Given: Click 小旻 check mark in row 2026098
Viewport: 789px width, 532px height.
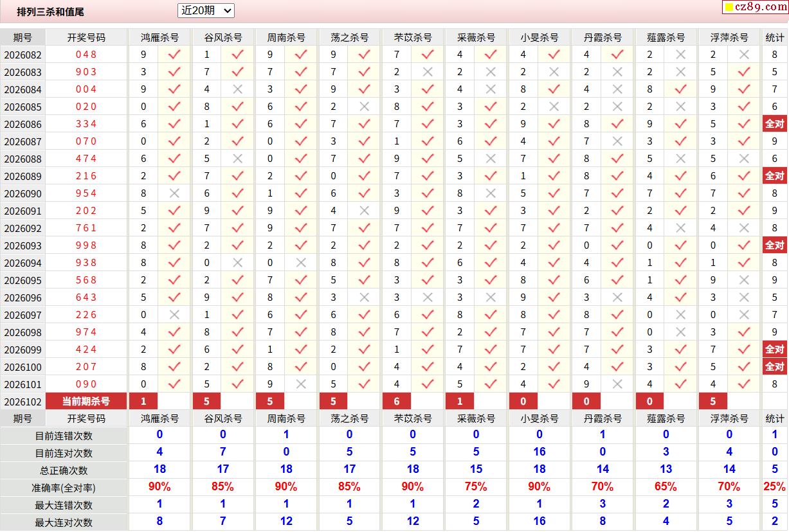Looking at the screenshot, I should pos(554,332).
